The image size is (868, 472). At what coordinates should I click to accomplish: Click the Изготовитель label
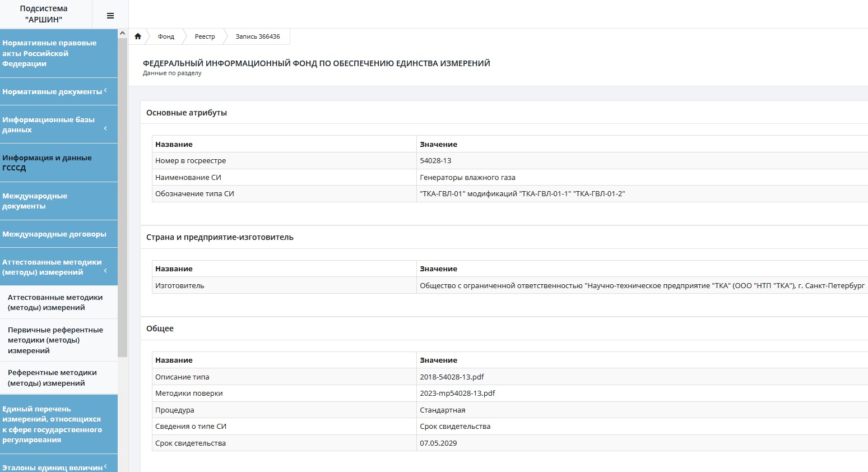point(179,285)
